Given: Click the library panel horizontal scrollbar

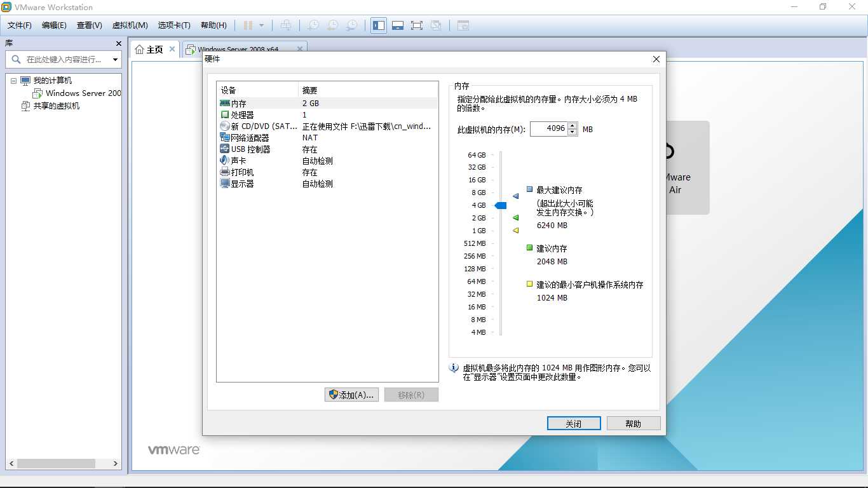Looking at the screenshot, I should [62, 464].
